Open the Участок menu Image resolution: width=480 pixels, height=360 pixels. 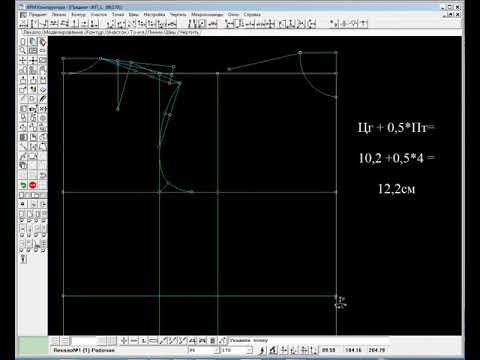99,15
